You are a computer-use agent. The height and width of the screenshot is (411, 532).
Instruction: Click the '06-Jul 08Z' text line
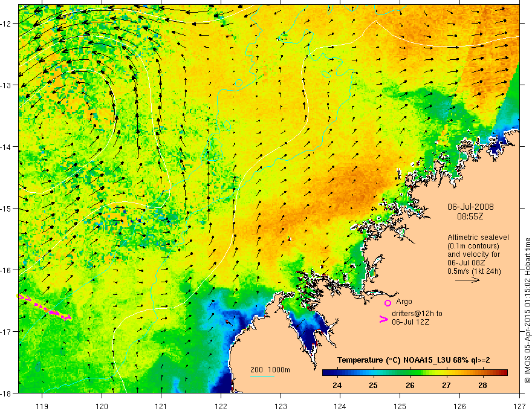pyautogui.click(x=466, y=263)
